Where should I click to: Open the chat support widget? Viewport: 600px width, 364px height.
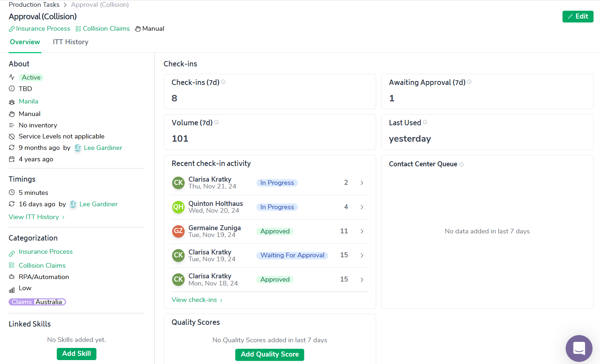coord(579,348)
